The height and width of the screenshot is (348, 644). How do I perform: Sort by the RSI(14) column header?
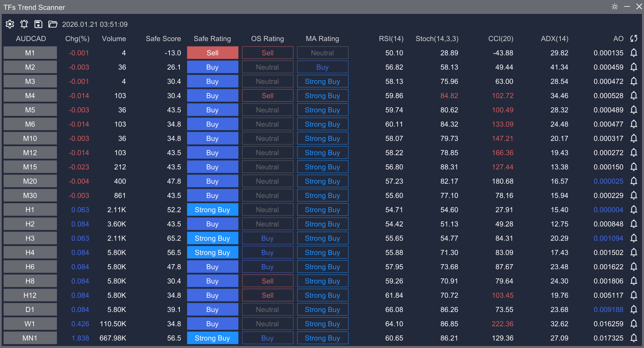391,38
